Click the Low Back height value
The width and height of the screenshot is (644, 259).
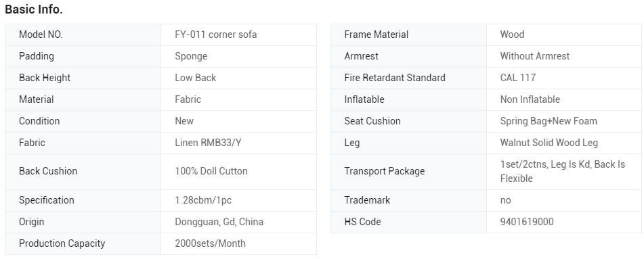click(195, 78)
